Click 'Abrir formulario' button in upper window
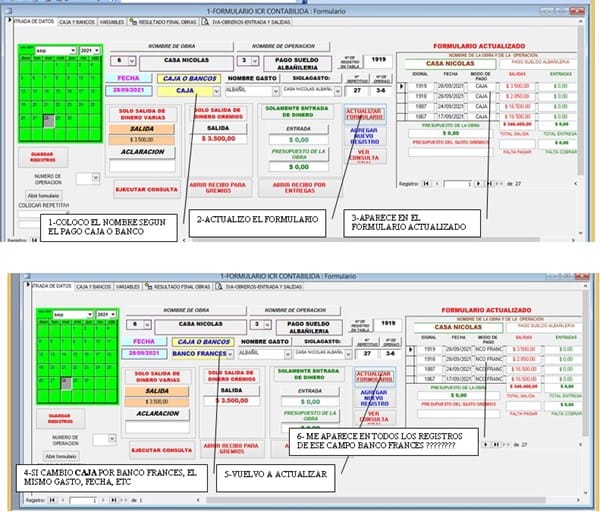Screen dimensions: 600x512 [44, 196]
